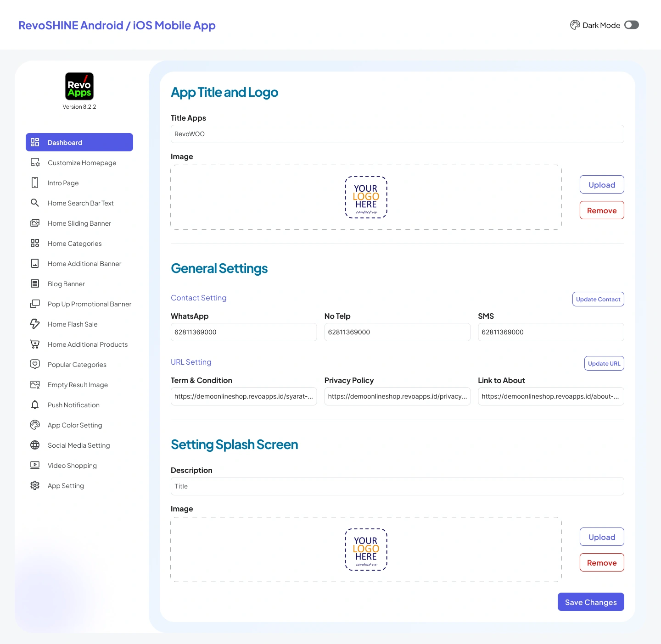Open Customize Homepage in the sidebar
The width and height of the screenshot is (661, 644).
coord(79,162)
